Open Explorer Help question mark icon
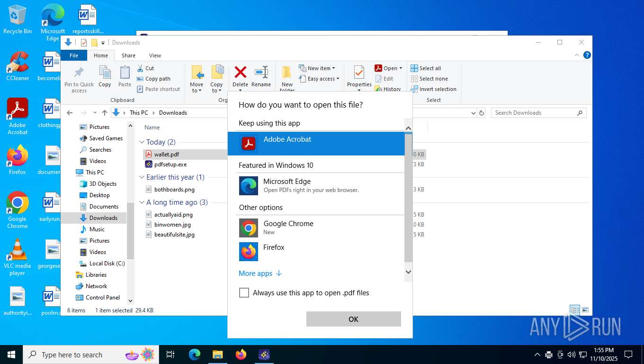 click(587, 55)
